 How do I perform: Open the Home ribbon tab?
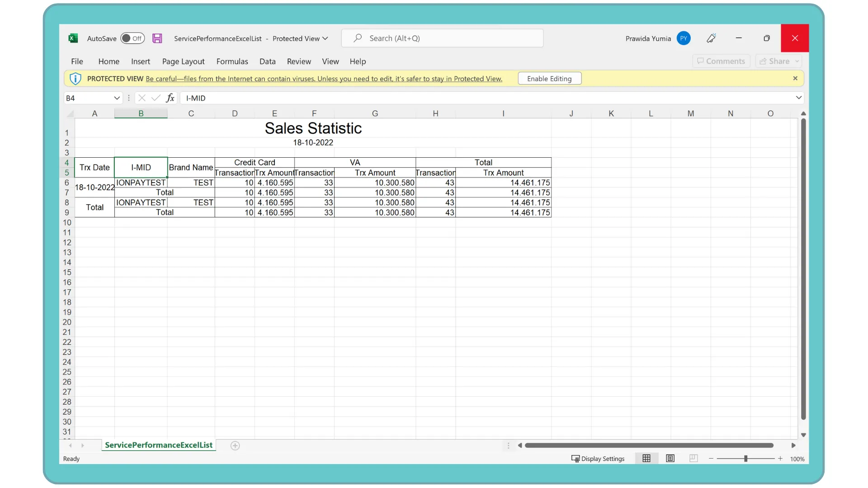(109, 61)
